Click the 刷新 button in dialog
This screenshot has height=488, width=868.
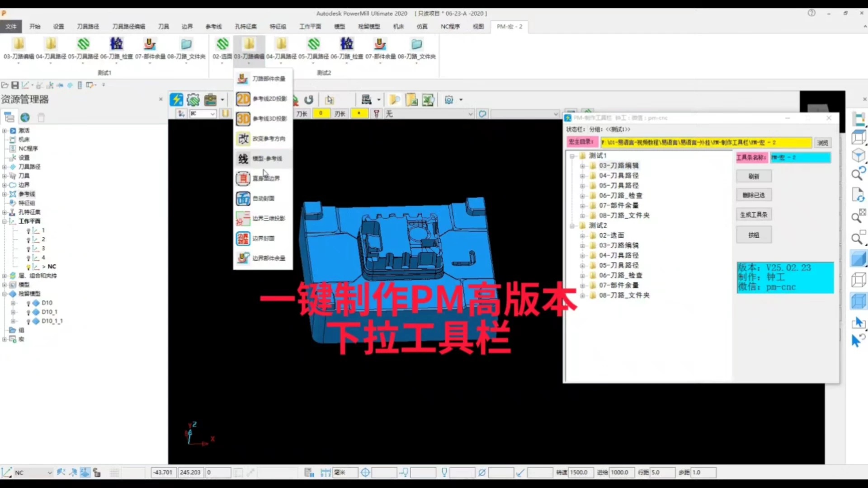754,176
